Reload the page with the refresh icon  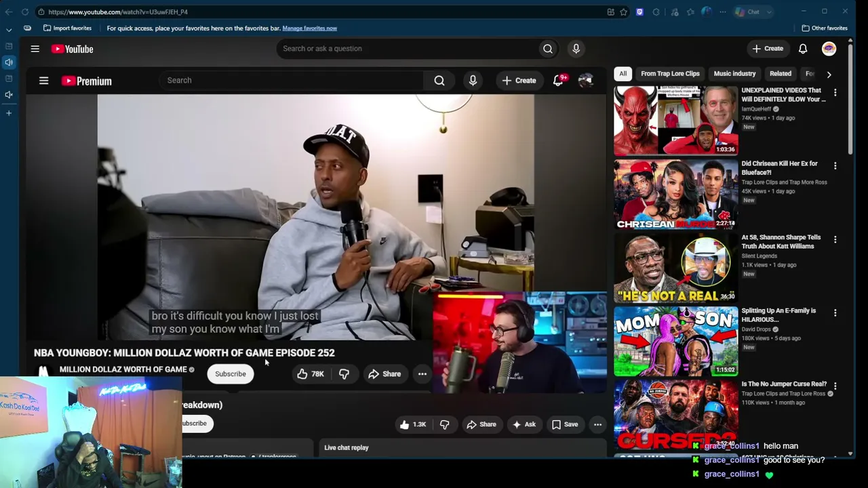point(24,12)
